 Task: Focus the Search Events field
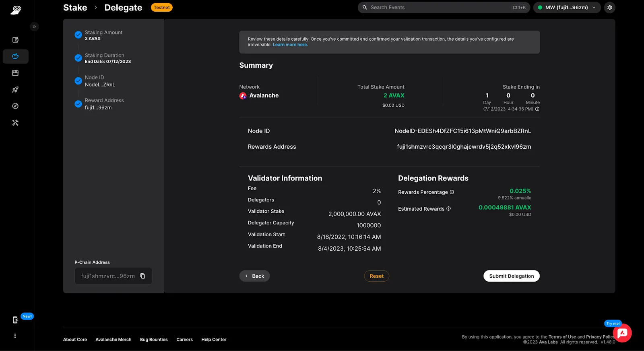[x=444, y=7]
